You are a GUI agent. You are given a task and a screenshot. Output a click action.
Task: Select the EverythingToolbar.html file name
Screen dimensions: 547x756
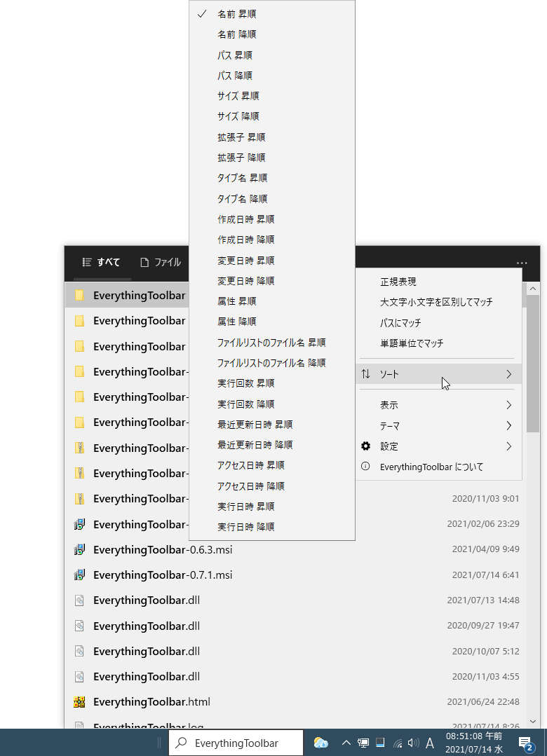point(151,702)
